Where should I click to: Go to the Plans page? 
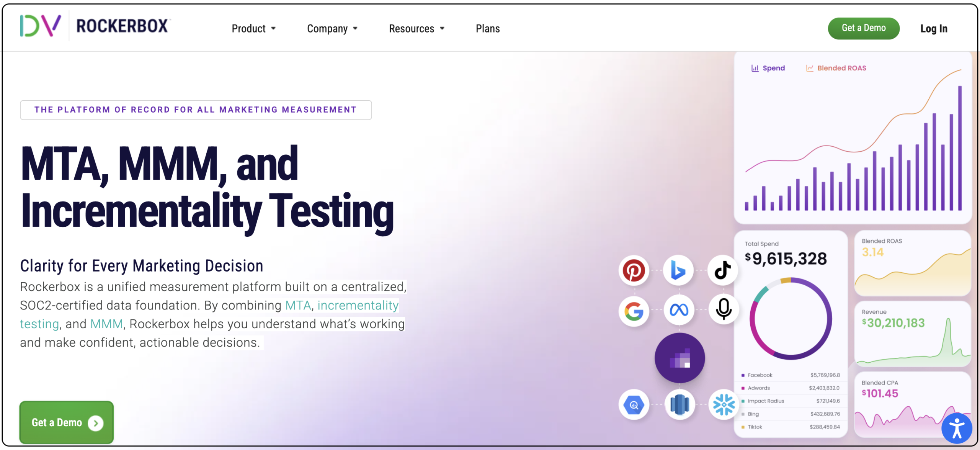(488, 28)
